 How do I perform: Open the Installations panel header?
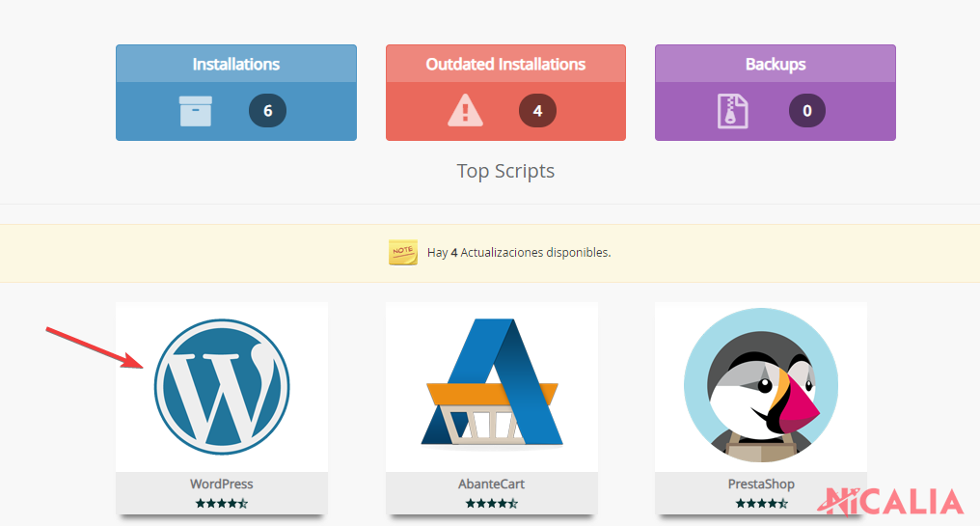[235, 65]
